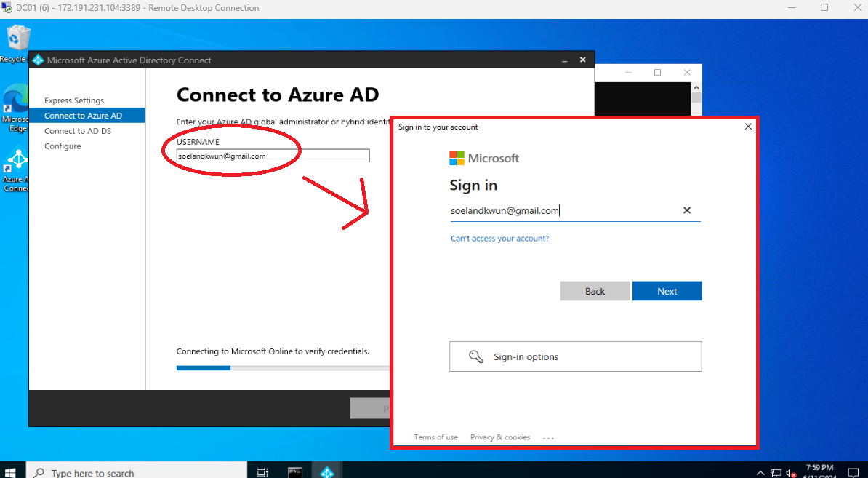Open the notification center icon
This screenshot has height=478, width=868.
point(853,473)
